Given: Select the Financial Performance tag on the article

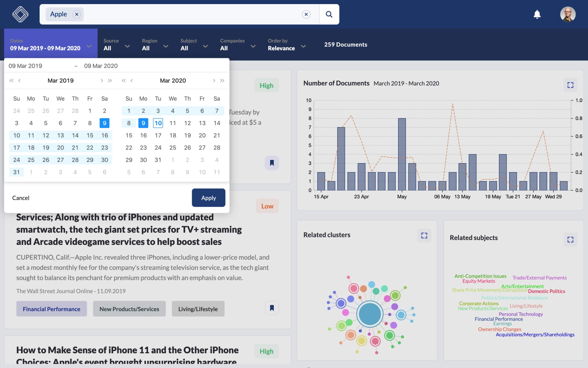Looking at the screenshot, I should 51,309.
